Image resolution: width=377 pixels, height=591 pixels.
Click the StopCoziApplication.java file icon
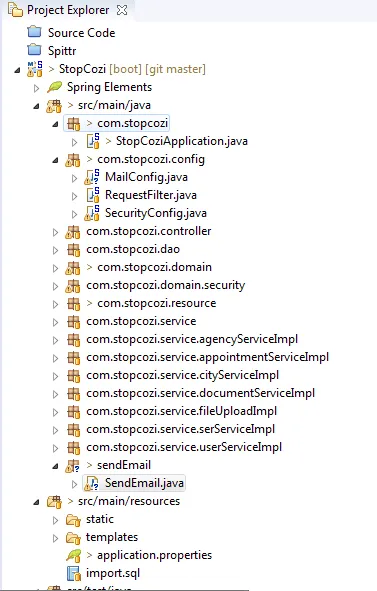(93, 141)
